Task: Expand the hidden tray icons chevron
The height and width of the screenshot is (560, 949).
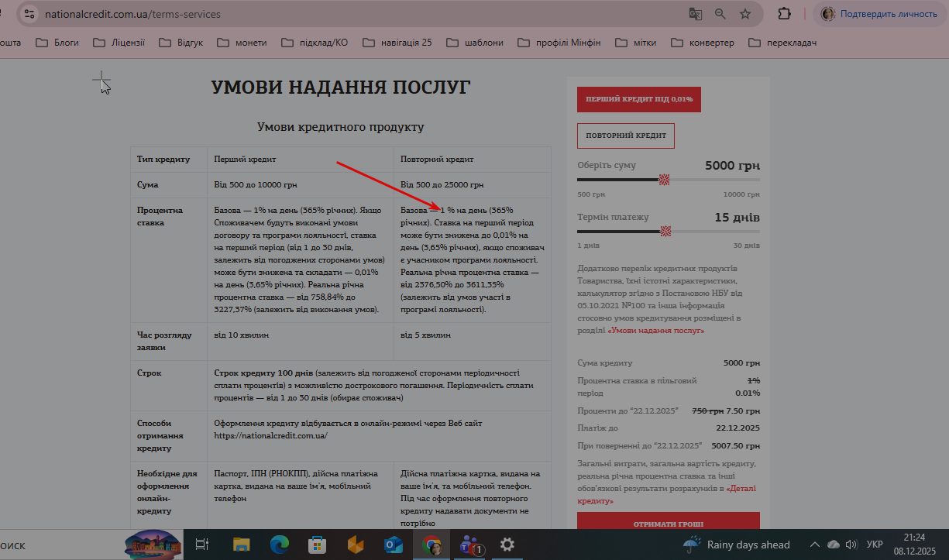Action: tap(814, 545)
